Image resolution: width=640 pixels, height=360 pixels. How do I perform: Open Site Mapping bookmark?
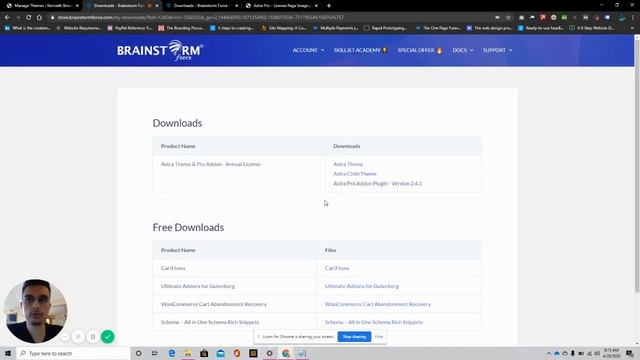(284, 28)
